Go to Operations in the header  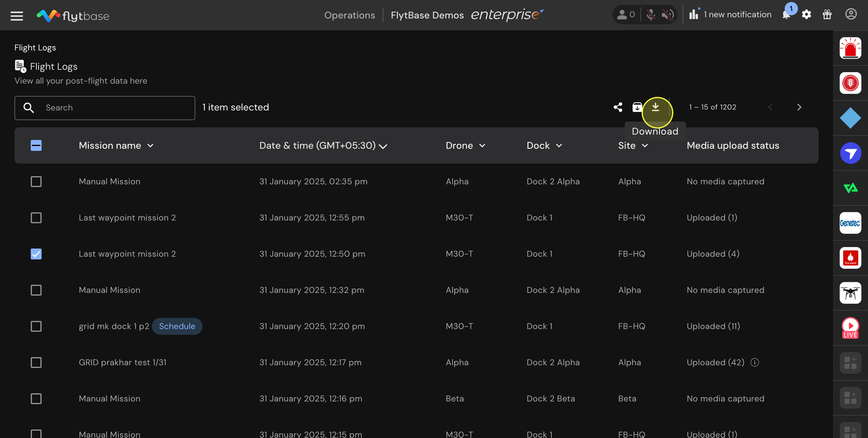[349, 15]
